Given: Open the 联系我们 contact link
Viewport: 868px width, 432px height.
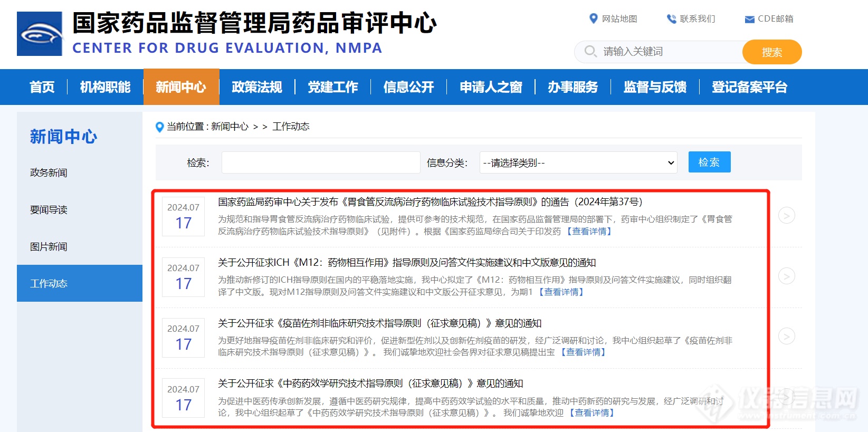Looking at the screenshot, I should click(x=697, y=19).
